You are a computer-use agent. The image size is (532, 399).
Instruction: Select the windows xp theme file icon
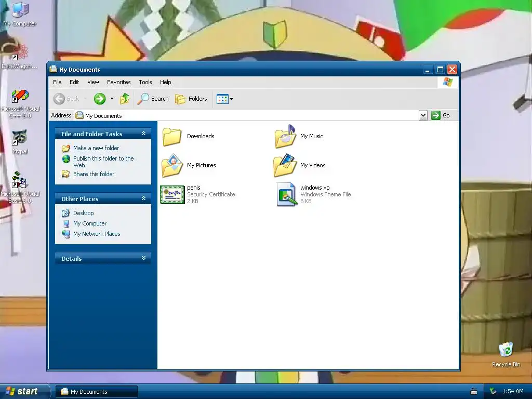286,194
